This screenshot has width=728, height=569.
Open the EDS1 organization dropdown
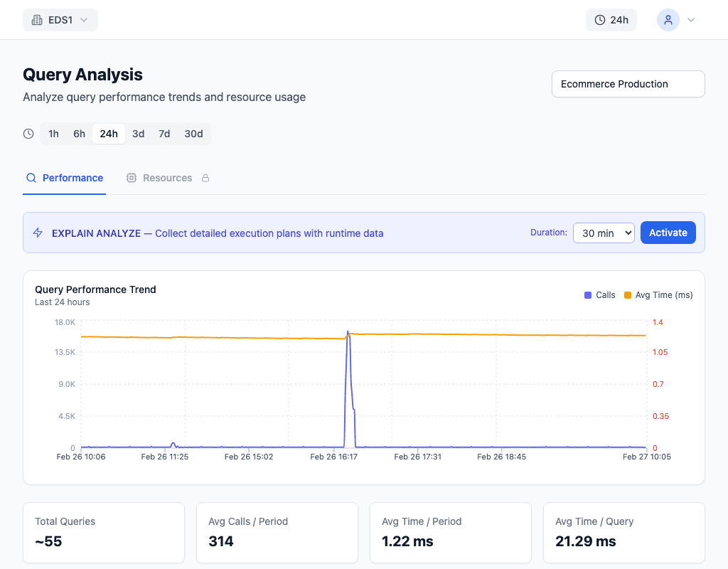pos(60,20)
